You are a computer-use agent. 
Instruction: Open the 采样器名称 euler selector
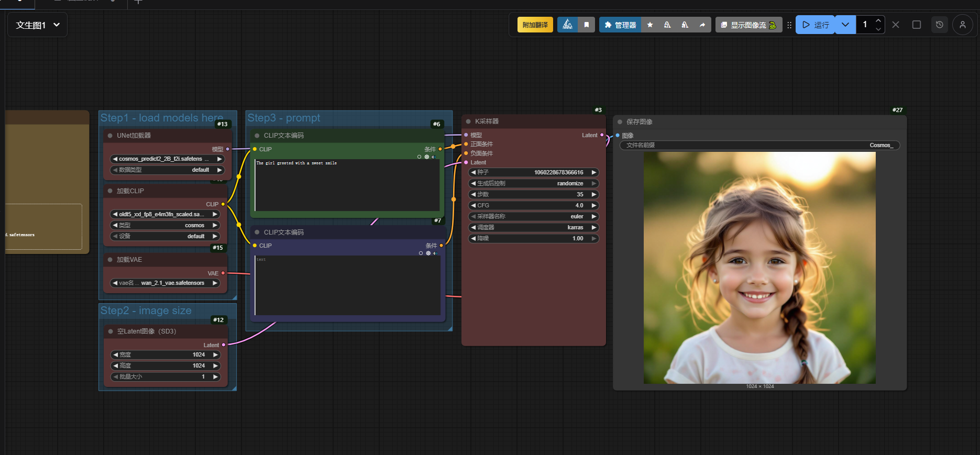533,216
